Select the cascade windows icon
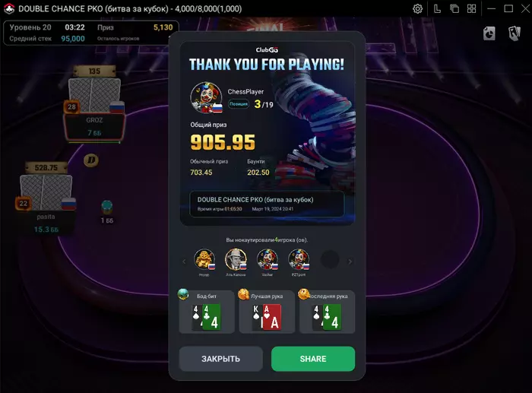The height and width of the screenshot is (393, 532). (x=454, y=8)
